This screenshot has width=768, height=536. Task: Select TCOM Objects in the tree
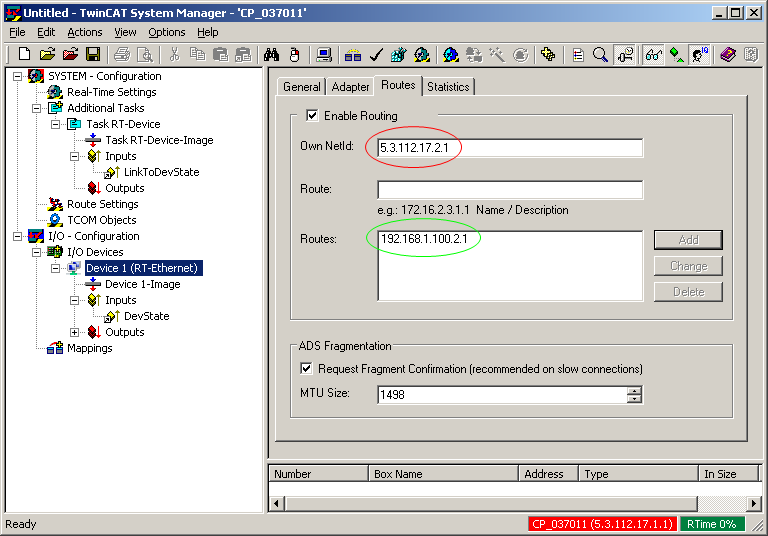click(x=101, y=220)
